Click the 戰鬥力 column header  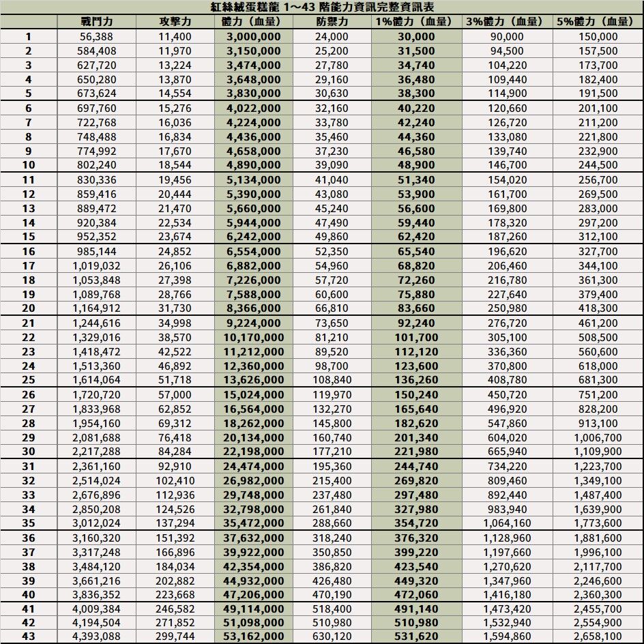click(96, 22)
